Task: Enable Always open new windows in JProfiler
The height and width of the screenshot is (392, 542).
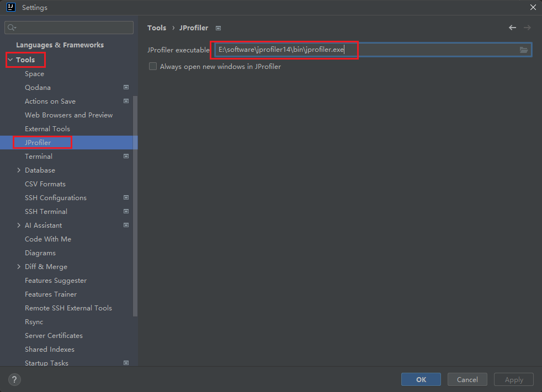Action: click(x=153, y=66)
